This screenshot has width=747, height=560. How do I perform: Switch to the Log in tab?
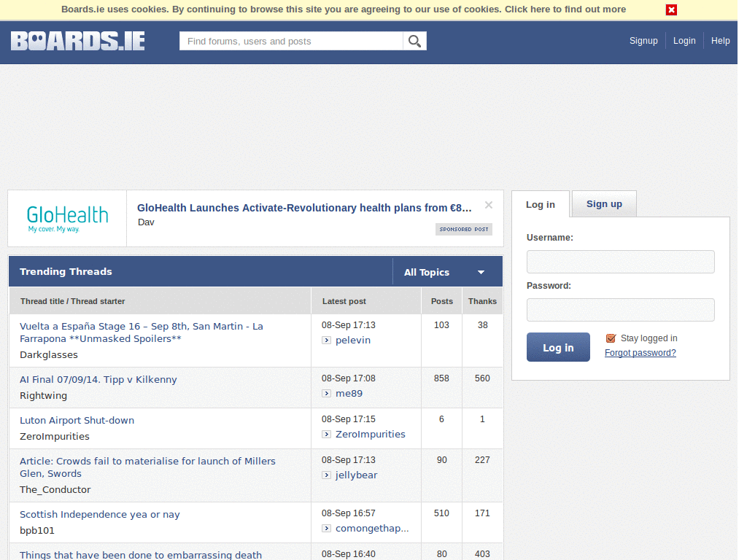(x=541, y=204)
